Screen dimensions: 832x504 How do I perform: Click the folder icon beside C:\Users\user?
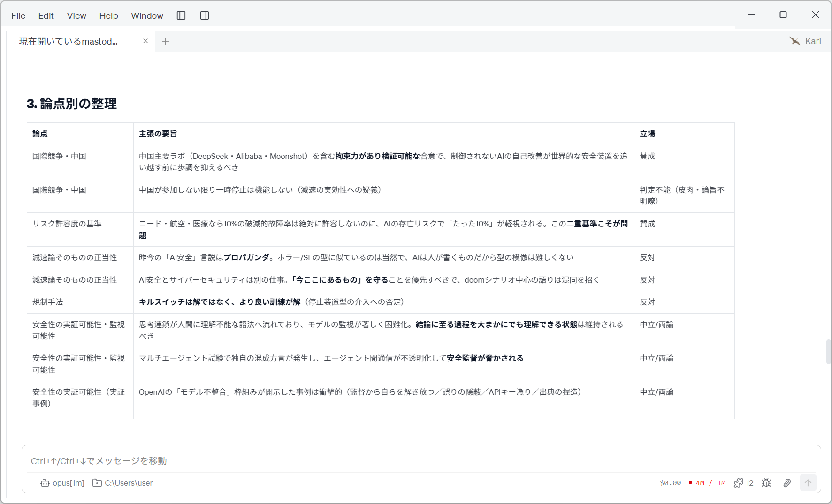97,483
